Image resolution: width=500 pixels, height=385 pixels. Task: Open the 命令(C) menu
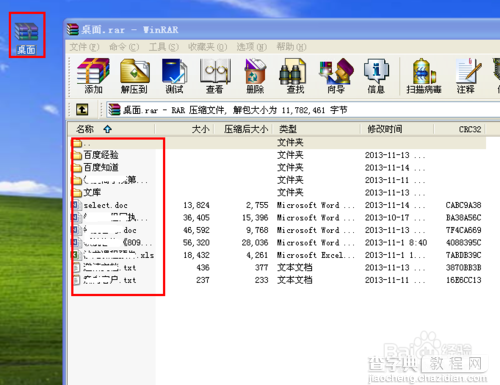click(124, 47)
